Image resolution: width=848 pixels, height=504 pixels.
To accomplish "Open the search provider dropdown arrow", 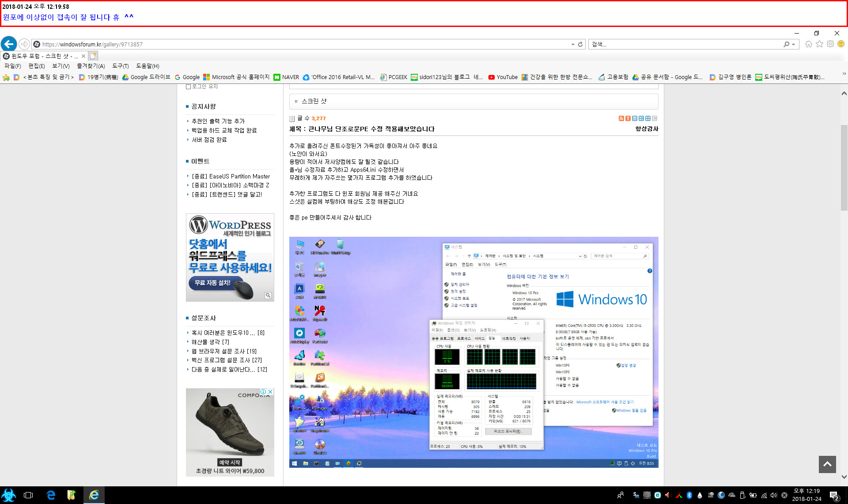I will [x=794, y=44].
